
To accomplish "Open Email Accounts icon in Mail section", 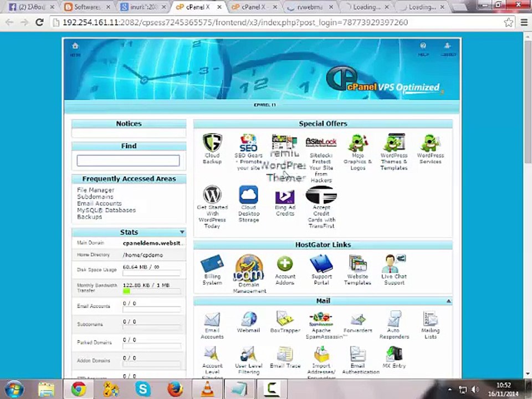I will [x=212, y=319].
